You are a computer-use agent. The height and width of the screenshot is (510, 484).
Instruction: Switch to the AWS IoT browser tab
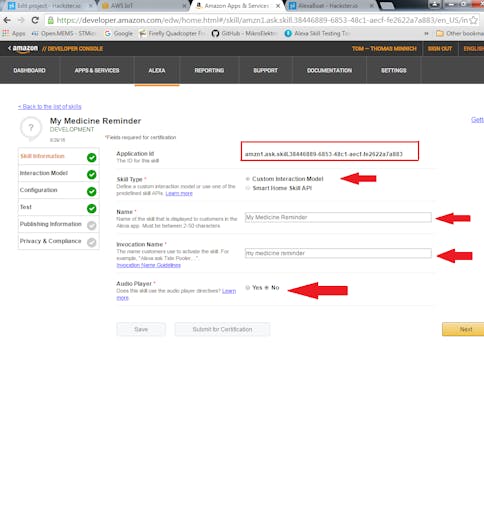144,6
